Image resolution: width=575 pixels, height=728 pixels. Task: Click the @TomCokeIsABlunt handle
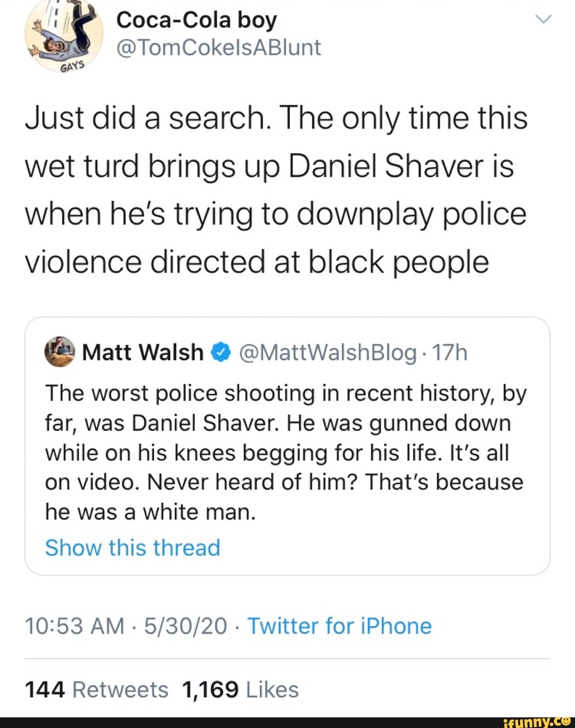coord(219,48)
